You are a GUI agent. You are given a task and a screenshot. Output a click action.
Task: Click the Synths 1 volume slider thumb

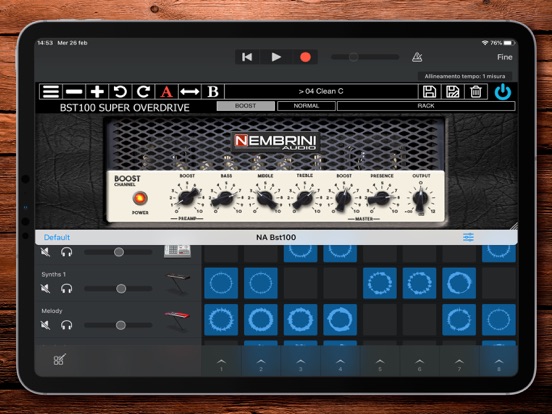pos(121,289)
